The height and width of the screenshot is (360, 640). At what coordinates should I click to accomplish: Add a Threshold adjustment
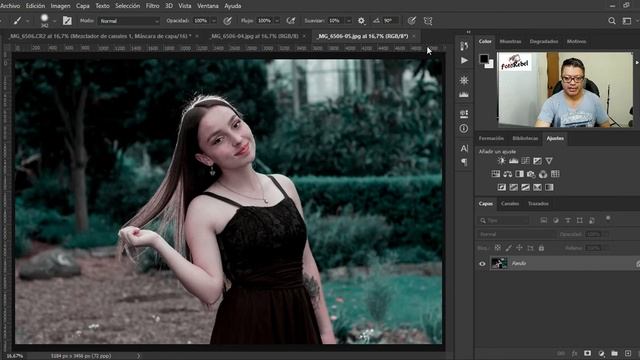tap(525, 187)
